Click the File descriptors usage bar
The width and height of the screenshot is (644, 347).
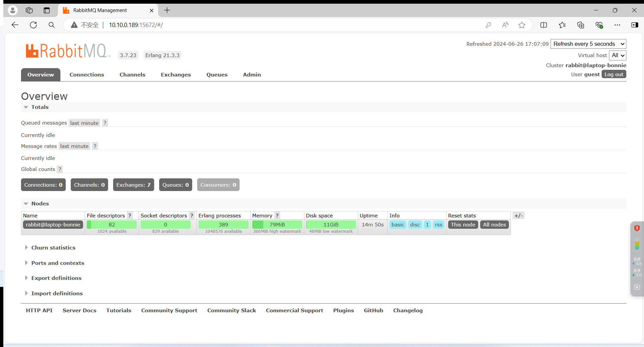(x=112, y=224)
